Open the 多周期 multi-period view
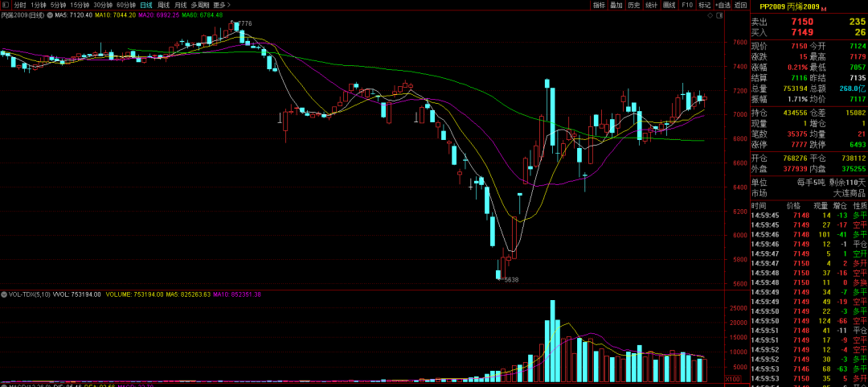The width and height of the screenshot is (868, 387). point(200,5)
